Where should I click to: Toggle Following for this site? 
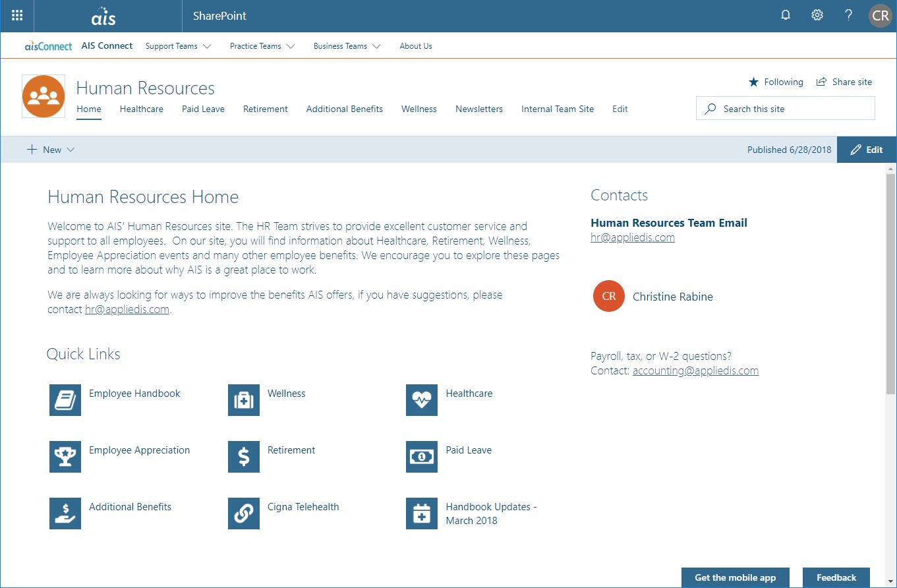776,82
